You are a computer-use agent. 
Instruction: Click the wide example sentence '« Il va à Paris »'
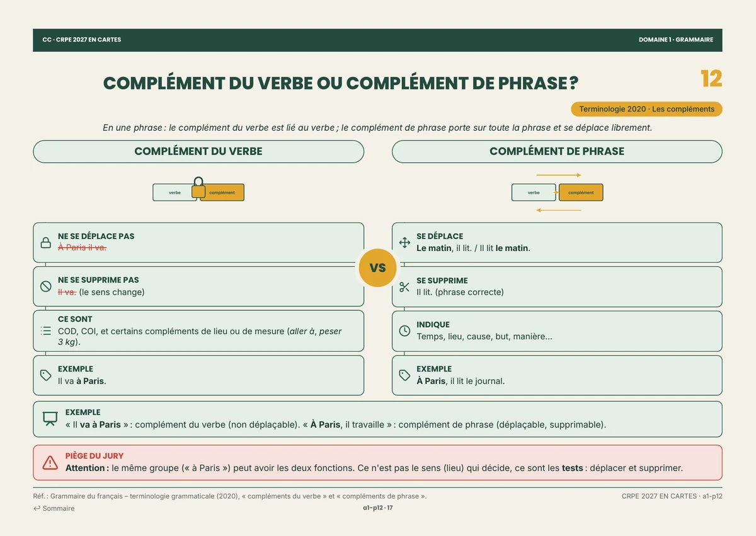336,424
